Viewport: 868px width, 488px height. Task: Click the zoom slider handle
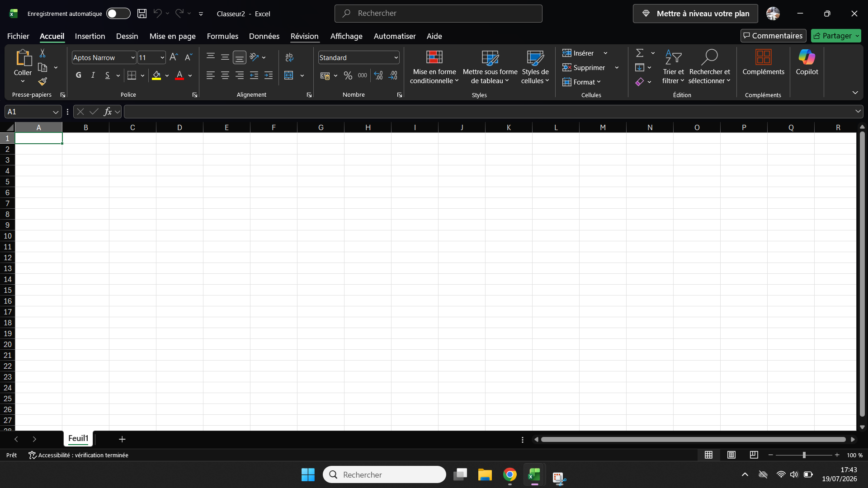point(804,455)
